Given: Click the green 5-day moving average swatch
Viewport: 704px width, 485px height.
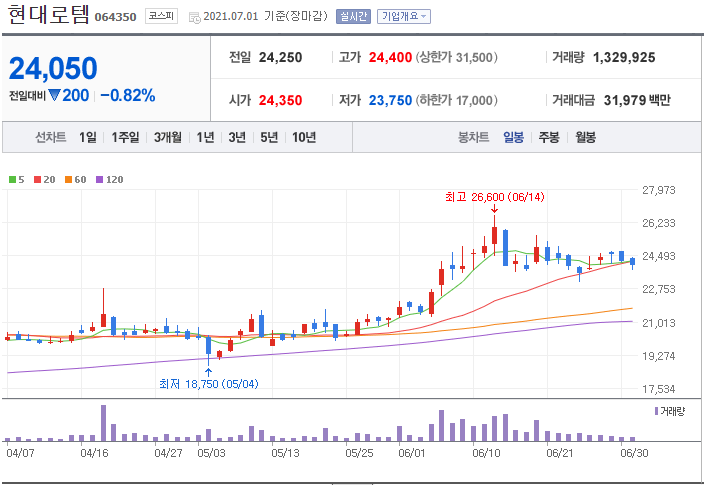Looking at the screenshot, I should [x=12, y=180].
